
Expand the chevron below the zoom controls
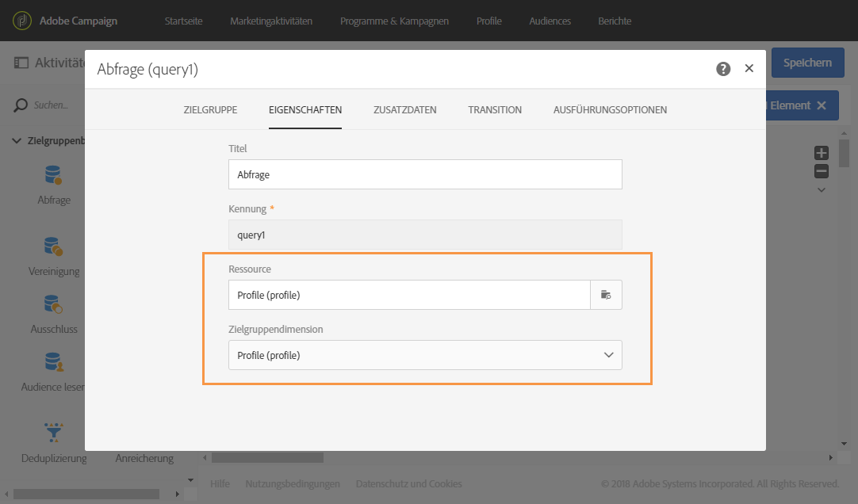pos(822,190)
